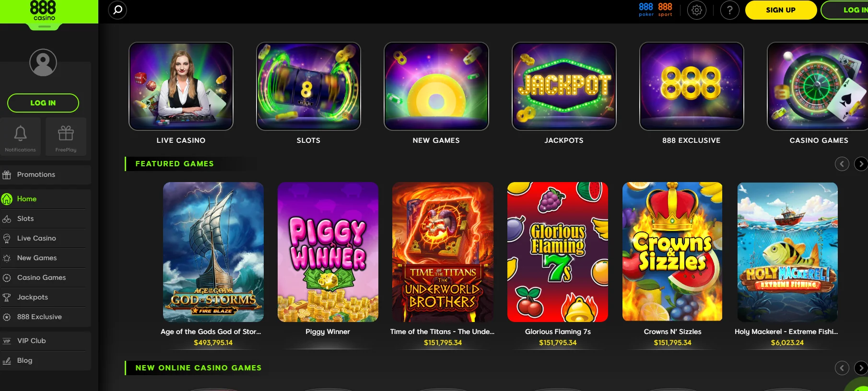The width and height of the screenshot is (868, 391).
Task: Open the search magnifier icon
Action: click(117, 10)
